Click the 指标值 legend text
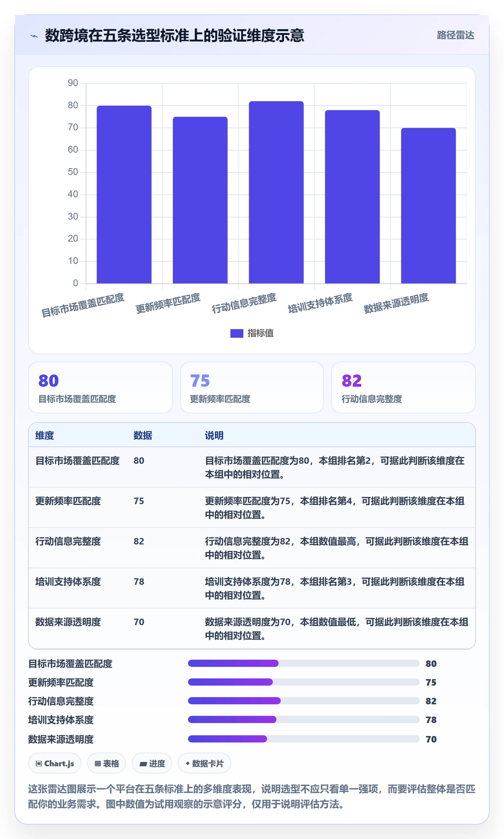The image size is (504, 839). (260, 333)
